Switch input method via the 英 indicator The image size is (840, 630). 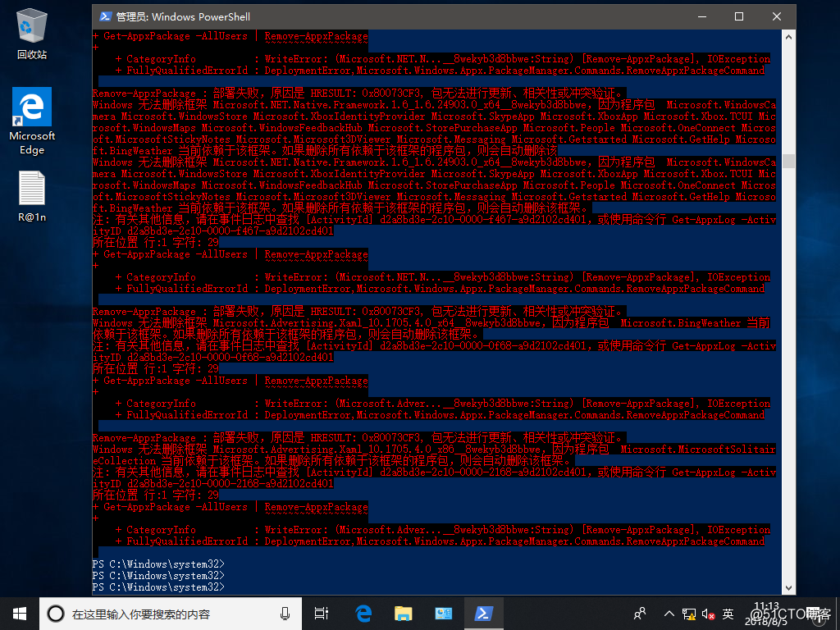[728, 614]
